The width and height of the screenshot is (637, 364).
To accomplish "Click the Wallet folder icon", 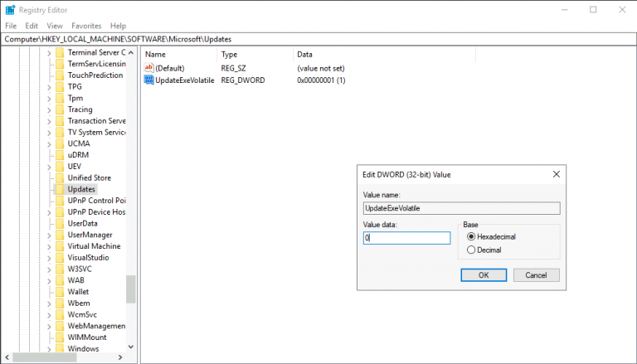I will pos(60,291).
